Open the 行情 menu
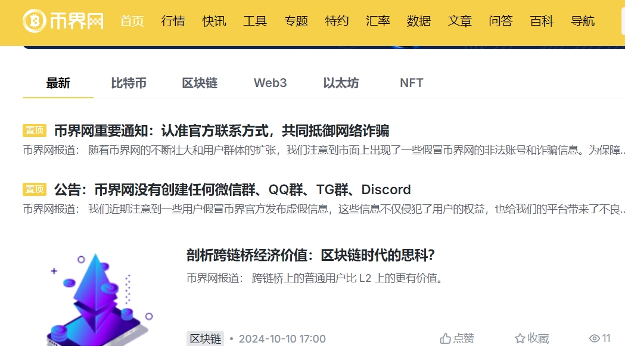 pos(173,21)
